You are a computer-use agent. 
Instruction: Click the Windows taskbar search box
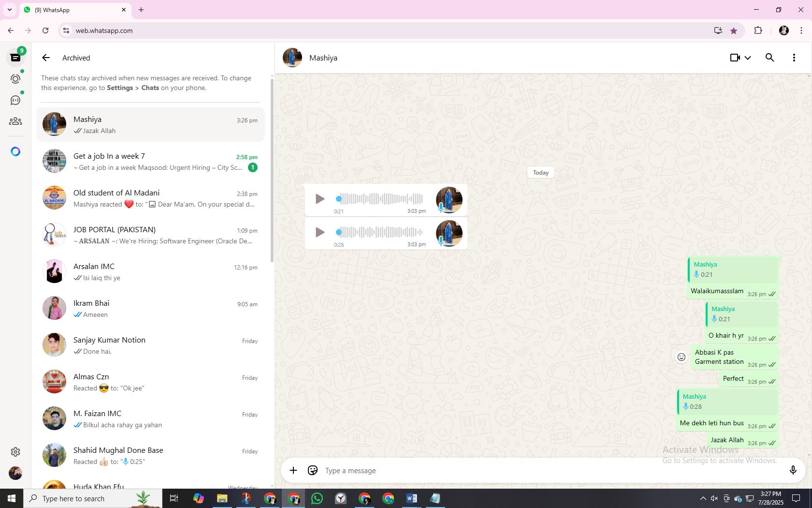(x=93, y=498)
